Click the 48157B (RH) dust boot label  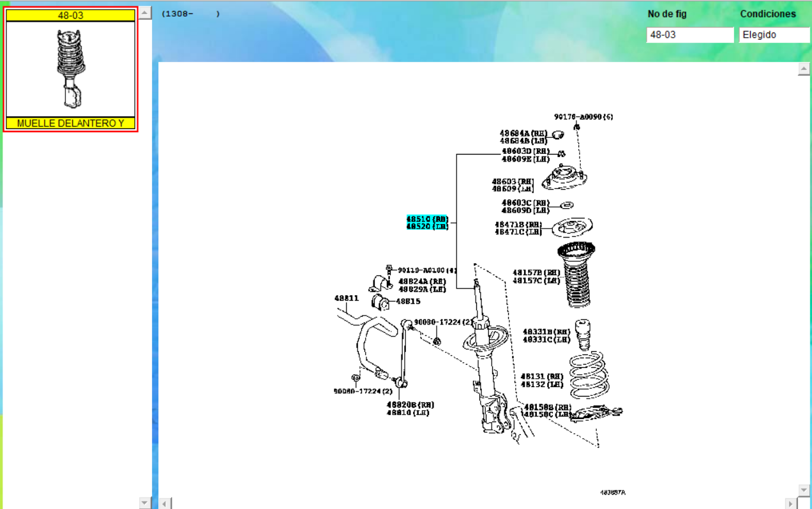pyautogui.click(x=536, y=273)
